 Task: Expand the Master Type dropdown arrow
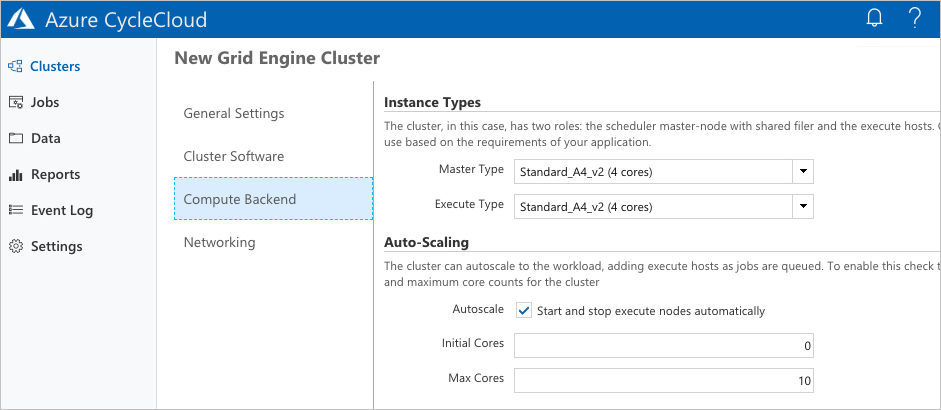[x=803, y=171]
